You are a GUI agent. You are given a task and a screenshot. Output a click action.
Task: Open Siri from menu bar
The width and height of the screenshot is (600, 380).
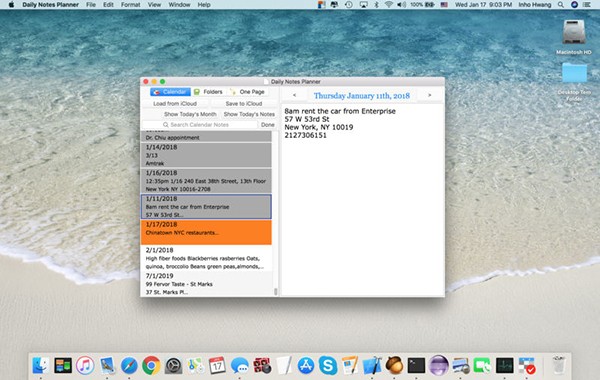574,5
